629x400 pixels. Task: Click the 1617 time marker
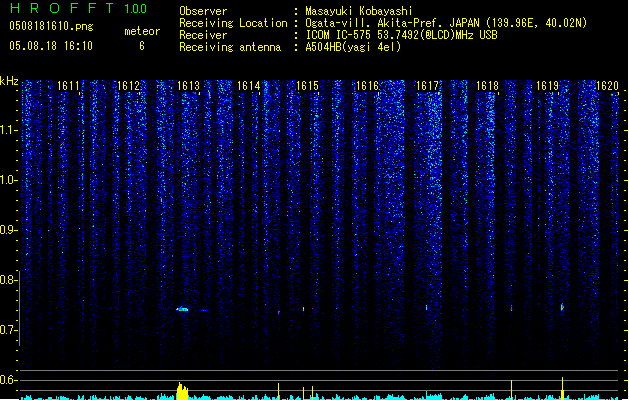[428, 86]
